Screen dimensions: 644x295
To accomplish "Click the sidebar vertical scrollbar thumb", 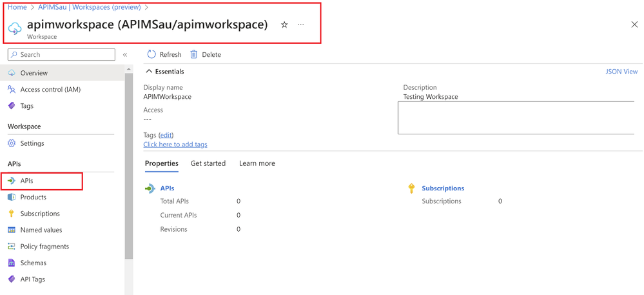I will click(128, 167).
